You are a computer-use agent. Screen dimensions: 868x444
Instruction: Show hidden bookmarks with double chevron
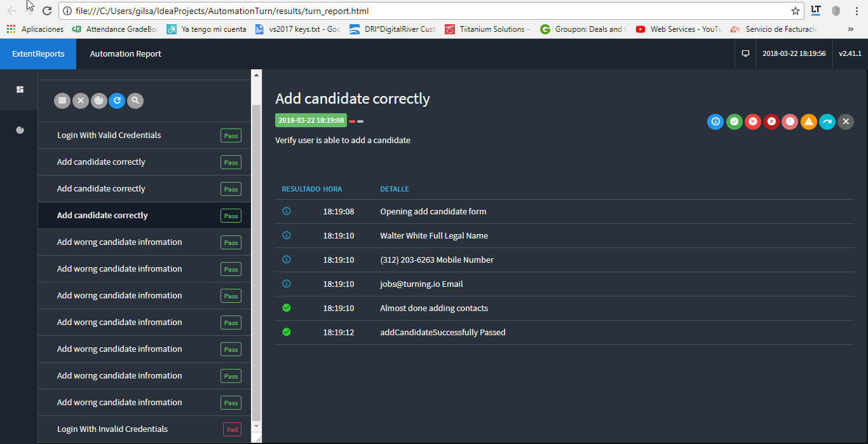851,29
